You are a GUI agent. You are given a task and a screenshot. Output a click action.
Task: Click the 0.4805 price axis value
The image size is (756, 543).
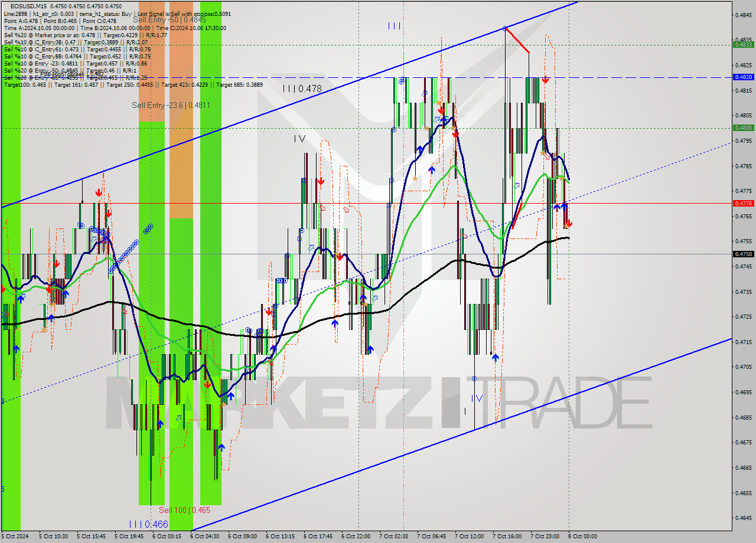(x=743, y=116)
